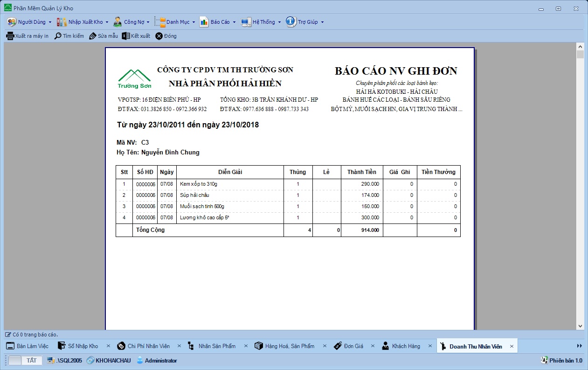Click the Báo Cáo chart icon
Image resolution: width=588 pixels, height=370 pixels.
coord(204,22)
